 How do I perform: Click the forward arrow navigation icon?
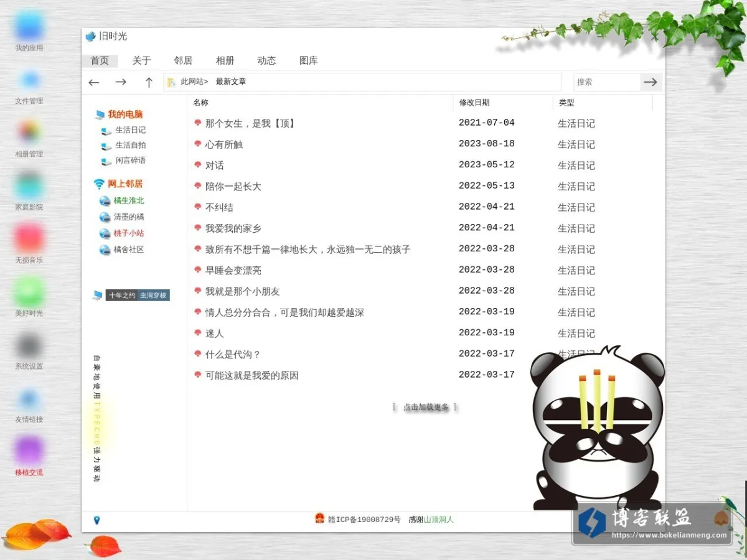121,82
